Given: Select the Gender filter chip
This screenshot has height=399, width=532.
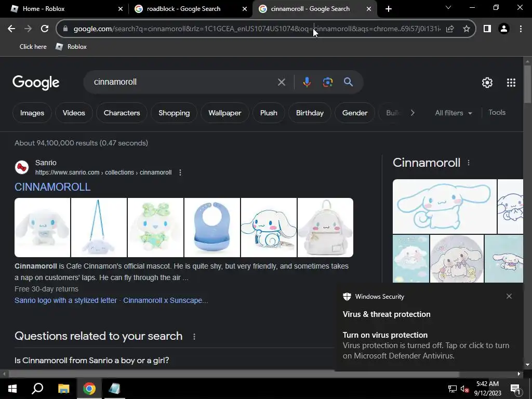Looking at the screenshot, I should coord(355,113).
